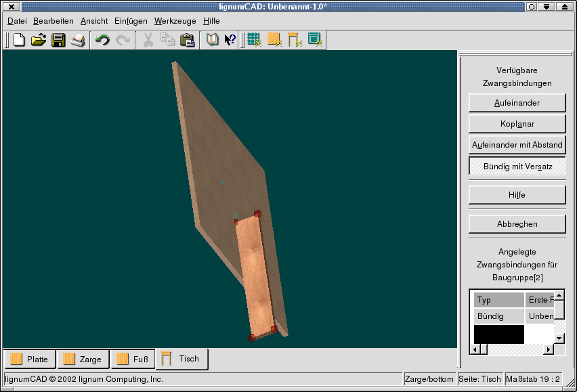The image size is (577, 392).
Task: Open the Hilfe menu
Action: [x=211, y=21]
